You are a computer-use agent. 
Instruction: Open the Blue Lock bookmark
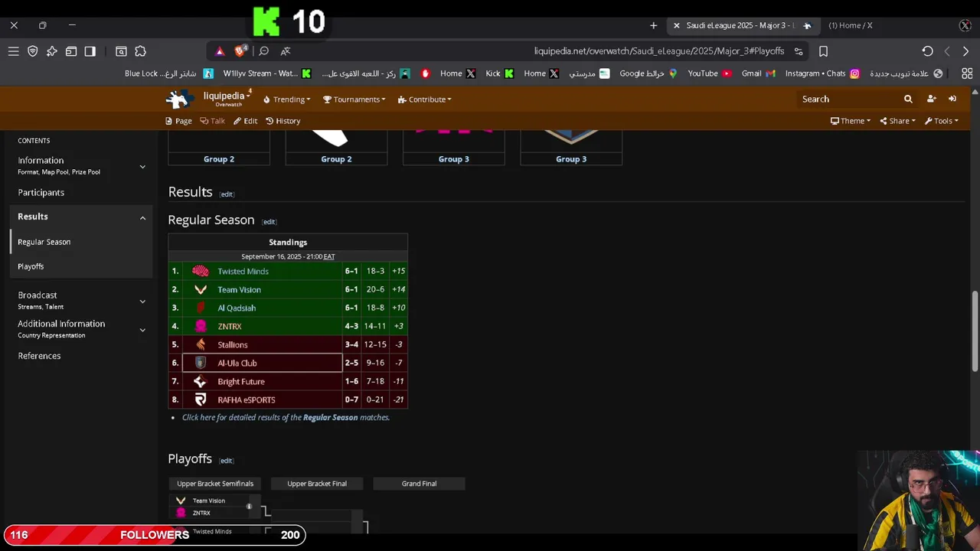click(x=169, y=73)
